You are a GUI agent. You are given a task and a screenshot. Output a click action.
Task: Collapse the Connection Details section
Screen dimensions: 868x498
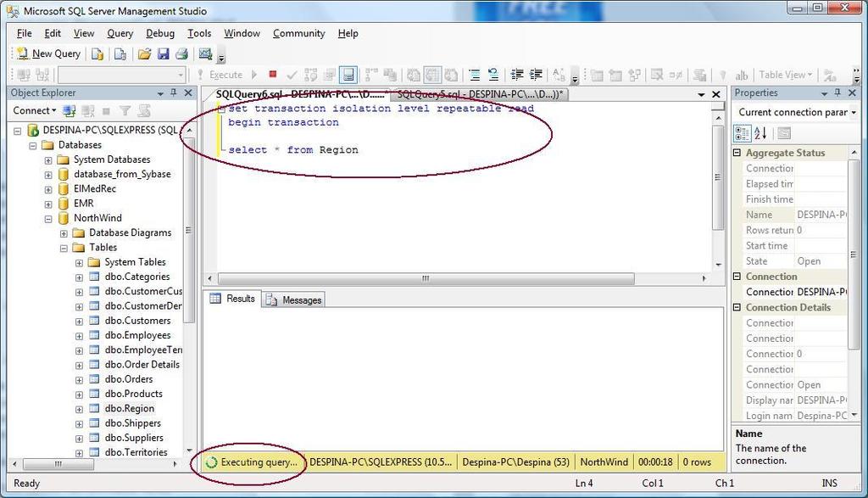(737, 307)
